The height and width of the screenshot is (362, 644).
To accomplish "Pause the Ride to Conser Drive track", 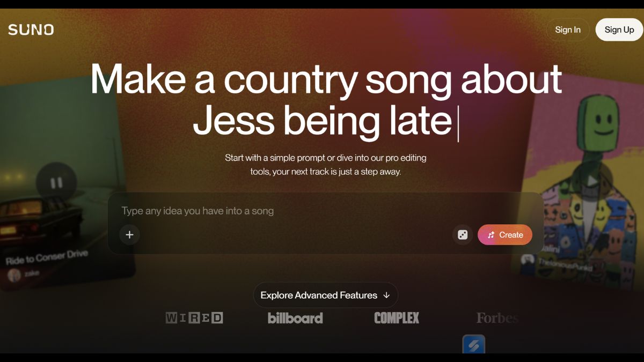I will (56, 183).
